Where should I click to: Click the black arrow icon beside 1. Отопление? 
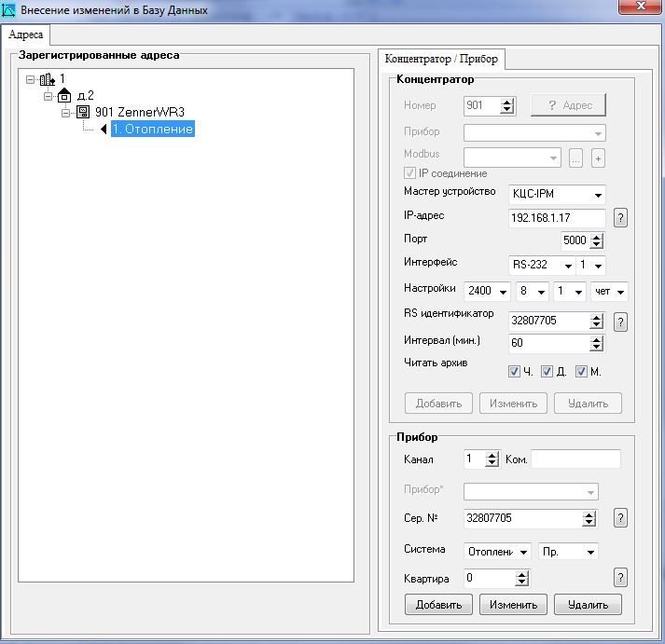pyautogui.click(x=104, y=130)
